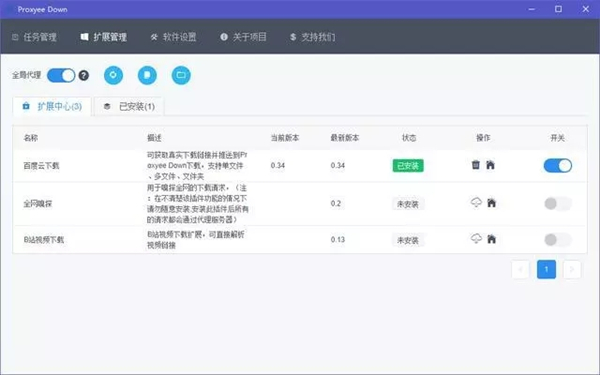Viewport: 600px width, 375px height.
Task: Open 软件设置 settings tab
Action: [173, 37]
